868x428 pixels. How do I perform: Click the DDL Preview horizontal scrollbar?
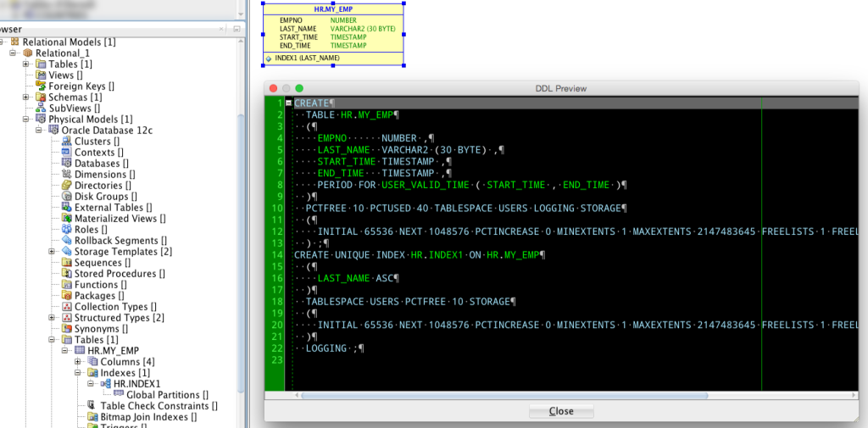pyautogui.click(x=504, y=395)
